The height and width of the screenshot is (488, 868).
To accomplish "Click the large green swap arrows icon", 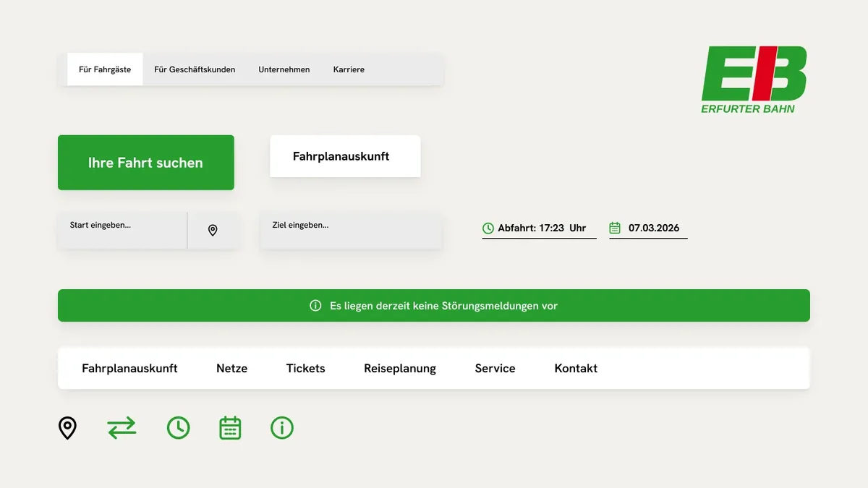I will (x=122, y=428).
